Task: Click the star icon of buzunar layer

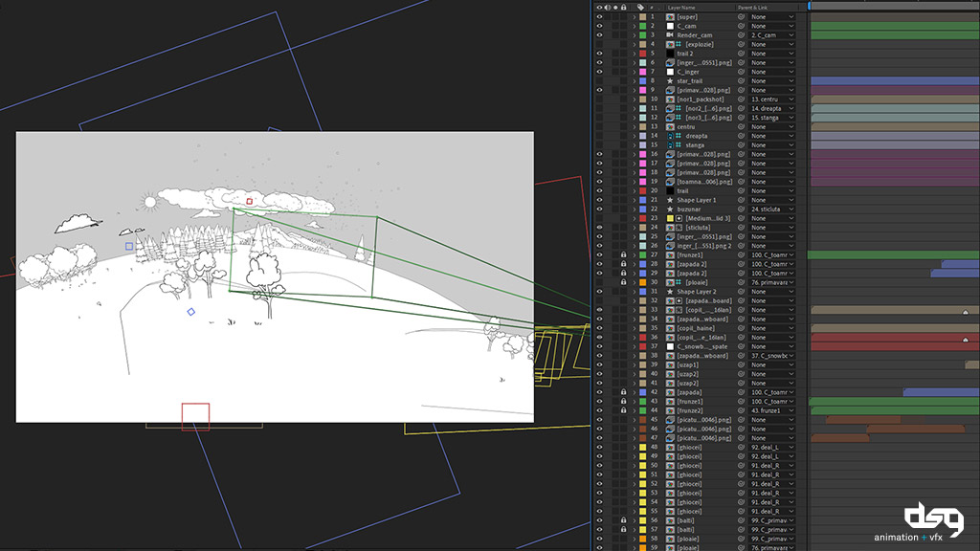Action: (670, 209)
